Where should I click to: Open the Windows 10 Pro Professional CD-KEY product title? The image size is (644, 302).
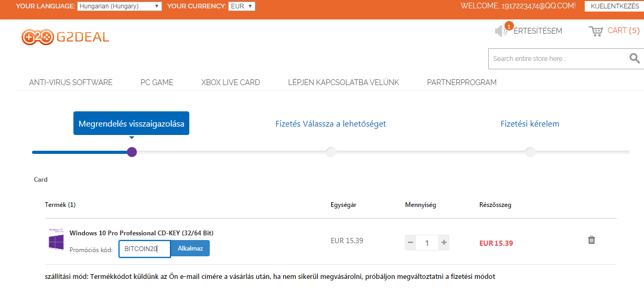[142, 233]
